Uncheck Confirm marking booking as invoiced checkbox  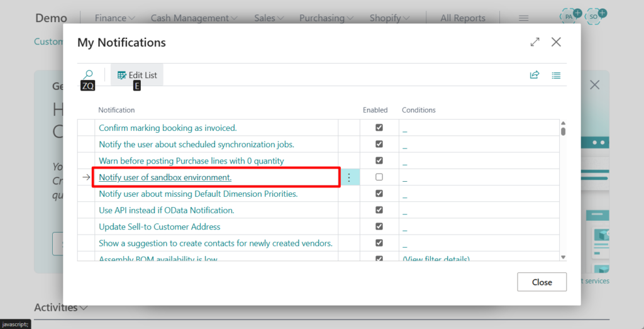click(379, 128)
